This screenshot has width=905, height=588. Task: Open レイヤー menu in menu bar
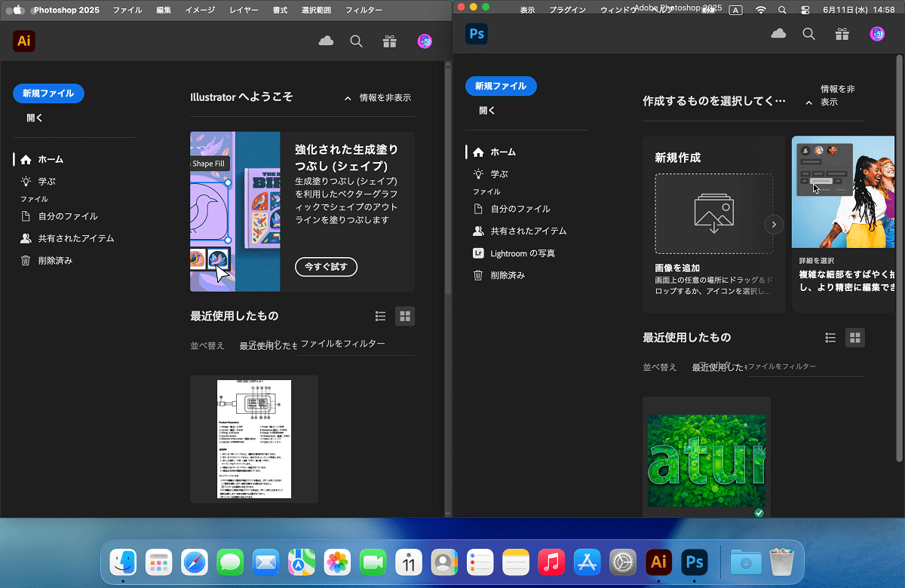(243, 11)
